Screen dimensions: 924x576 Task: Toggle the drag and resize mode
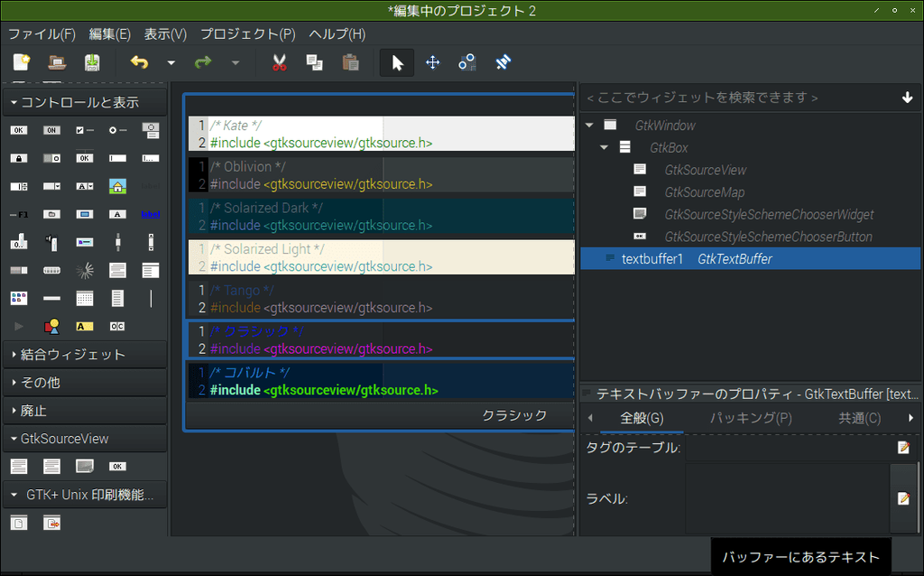click(x=432, y=62)
